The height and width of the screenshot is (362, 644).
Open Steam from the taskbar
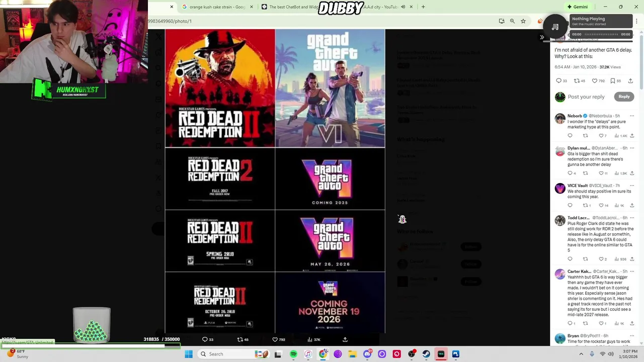click(x=426, y=354)
